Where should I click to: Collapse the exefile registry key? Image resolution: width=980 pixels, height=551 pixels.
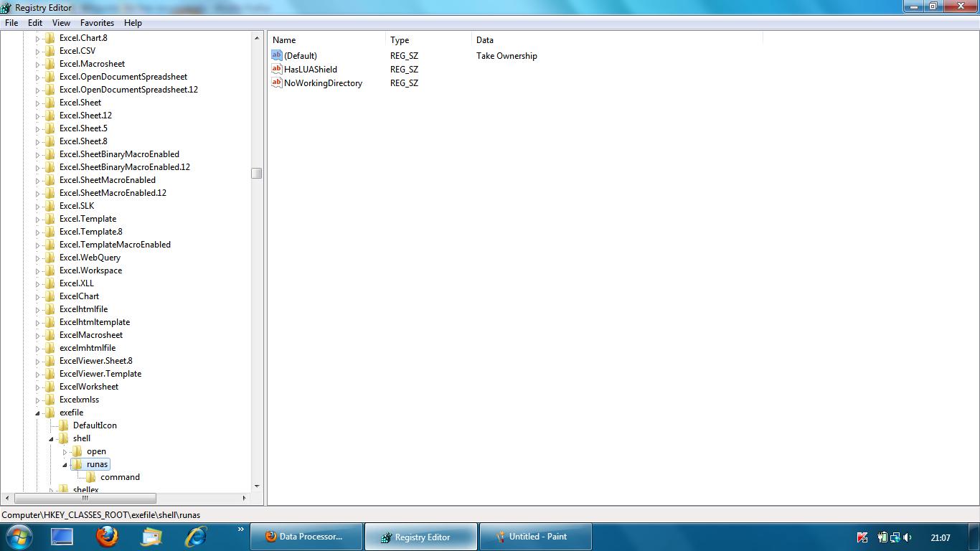pos(37,413)
